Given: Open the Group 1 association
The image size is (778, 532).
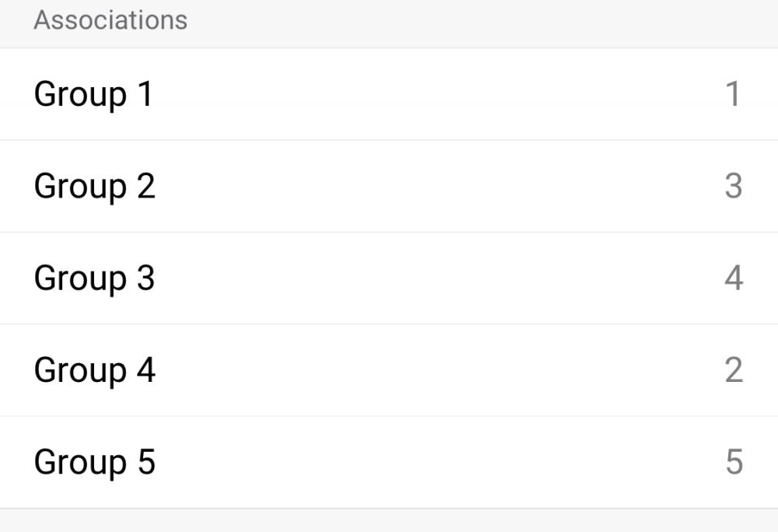Looking at the screenshot, I should click(93, 95).
